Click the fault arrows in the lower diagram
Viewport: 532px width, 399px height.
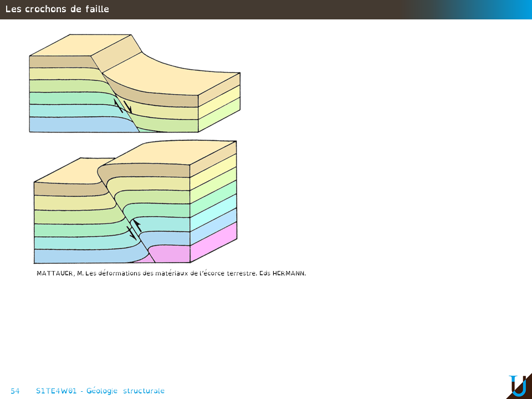(x=134, y=228)
